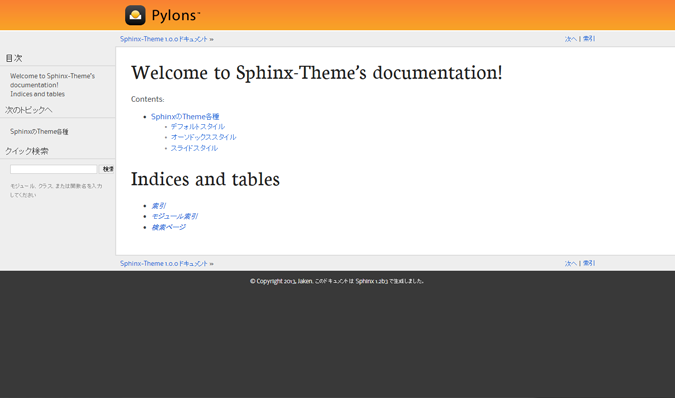Image resolution: width=675 pixels, height=398 pixels.
Task: Open bottom breadcrumb Sphinx-Theme 1.0.0 ドキュメント link
Action: [164, 264]
